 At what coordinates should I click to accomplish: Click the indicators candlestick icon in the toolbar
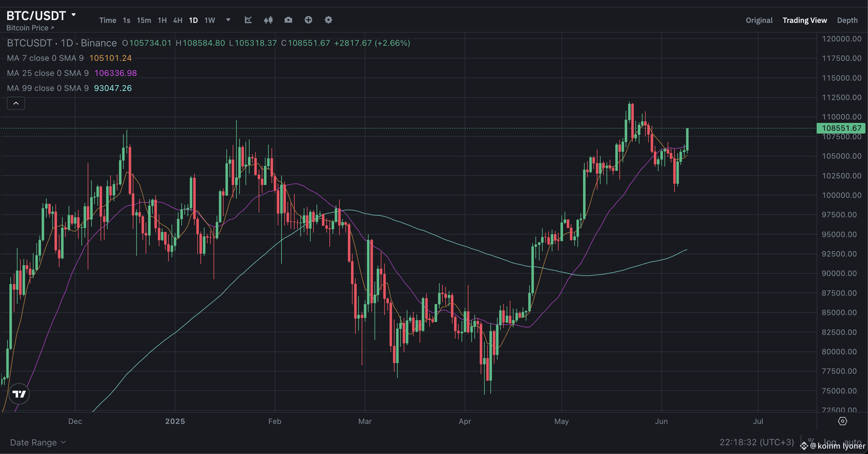tap(268, 20)
